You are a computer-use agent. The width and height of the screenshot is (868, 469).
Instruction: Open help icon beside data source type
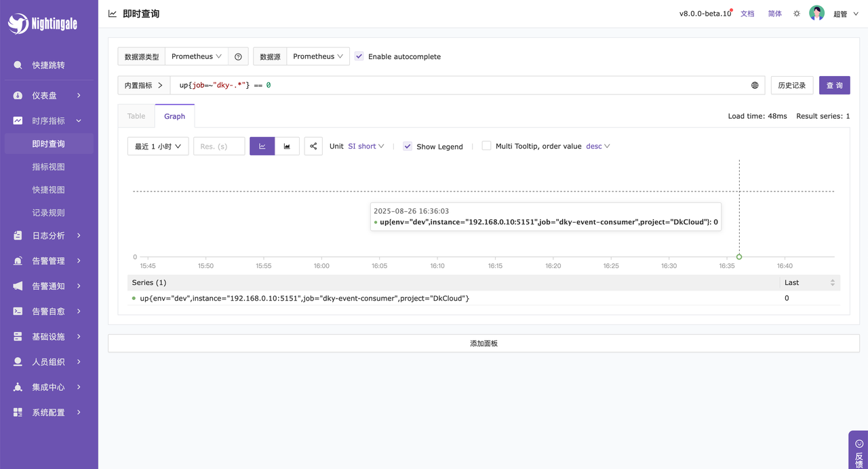[238, 56]
